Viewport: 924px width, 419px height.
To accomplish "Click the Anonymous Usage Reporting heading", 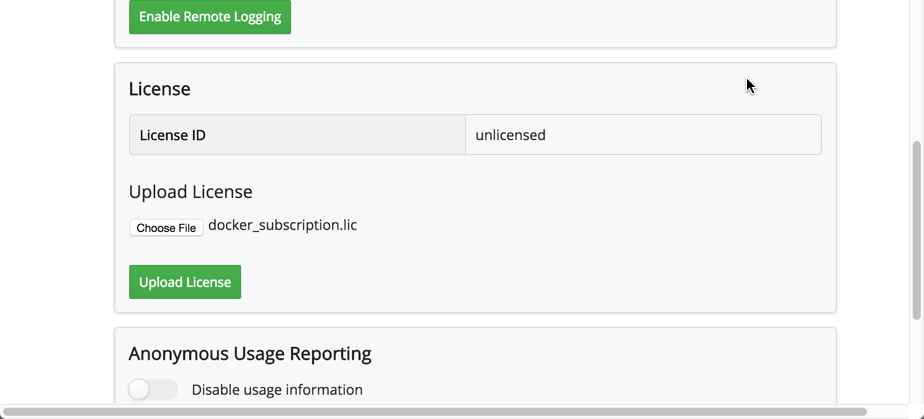I will pyautogui.click(x=250, y=354).
